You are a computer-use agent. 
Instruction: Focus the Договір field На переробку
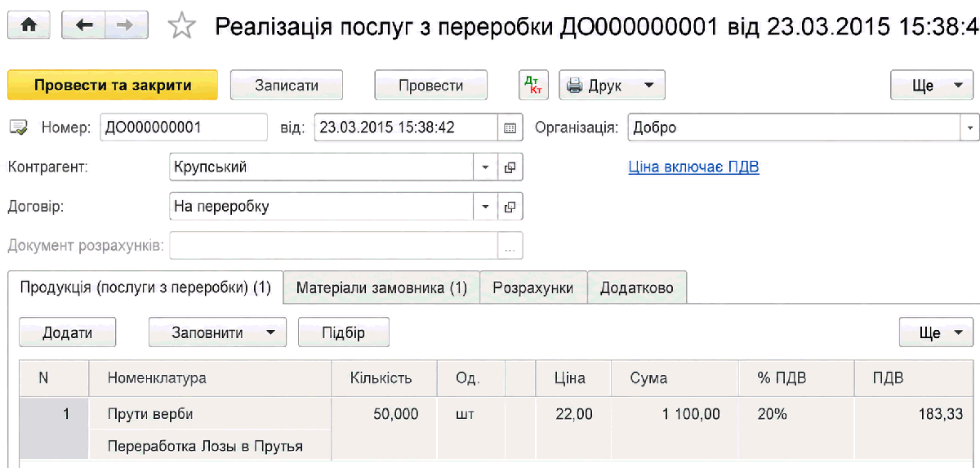coord(321,207)
